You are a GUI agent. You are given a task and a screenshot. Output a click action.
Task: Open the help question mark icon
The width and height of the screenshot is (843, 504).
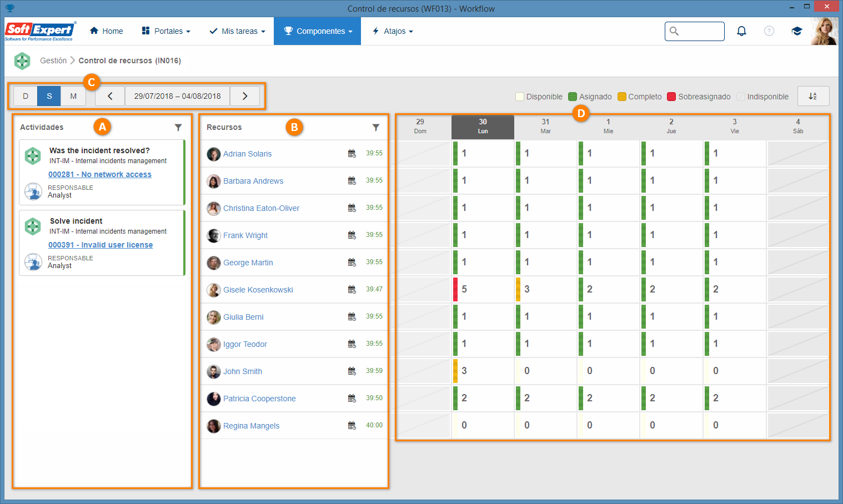coord(769,31)
